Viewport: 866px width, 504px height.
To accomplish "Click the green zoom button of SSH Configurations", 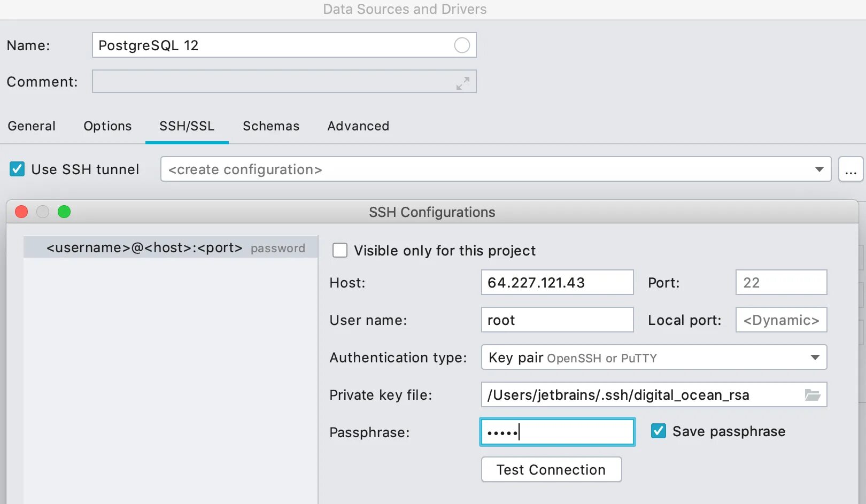I will [64, 212].
